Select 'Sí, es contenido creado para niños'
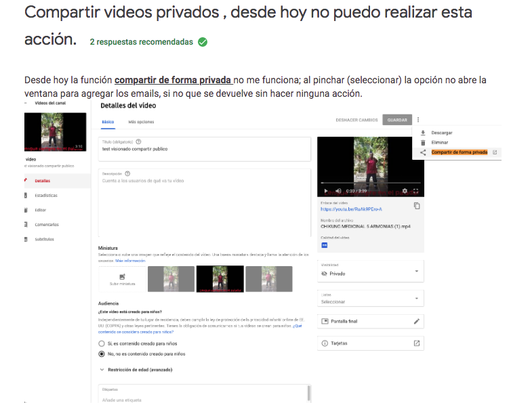Image resolution: width=532 pixels, height=411 pixels. pos(102,343)
